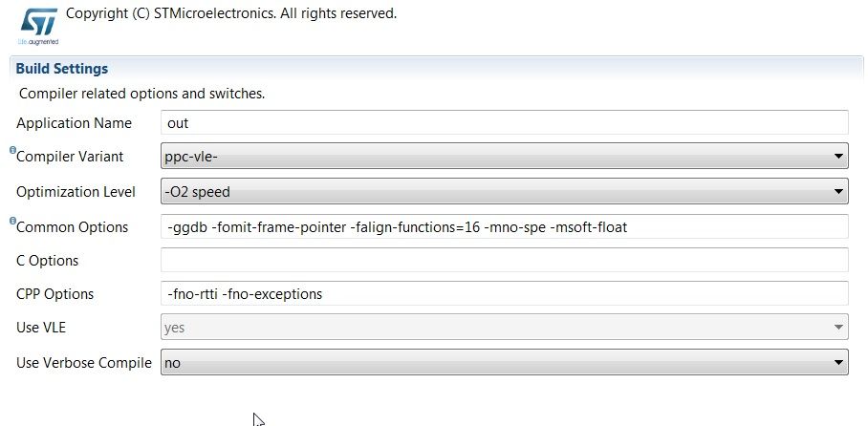This screenshot has height=426, width=868.
Task: Expand the Optimization Level dropdown
Action: (505, 191)
